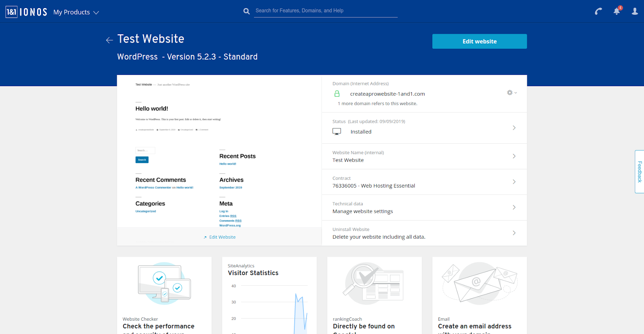Expand the Status row chevron
644x334 pixels.
[514, 128]
